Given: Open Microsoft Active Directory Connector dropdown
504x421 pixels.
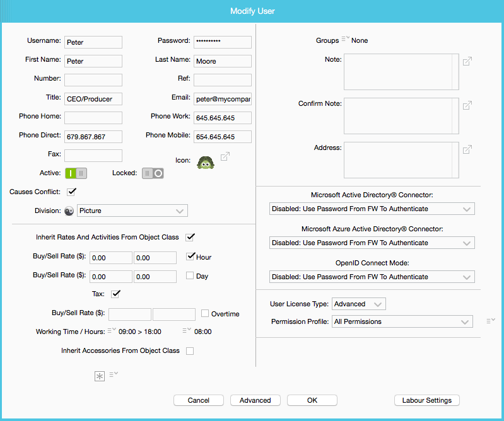Looking at the screenshot, I should pyautogui.click(x=372, y=209).
